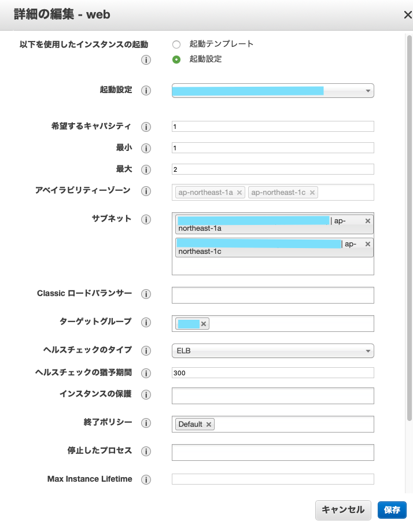Screen dimensions: 413x532
Task: Click info icon beside 起動設定 label
Action: (x=146, y=91)
